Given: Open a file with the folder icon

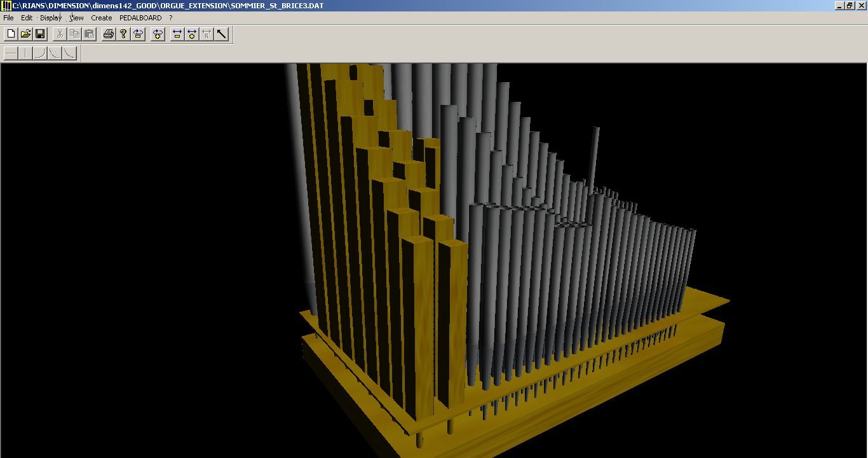Looking at the screenshot, I should tap(25, 34).
